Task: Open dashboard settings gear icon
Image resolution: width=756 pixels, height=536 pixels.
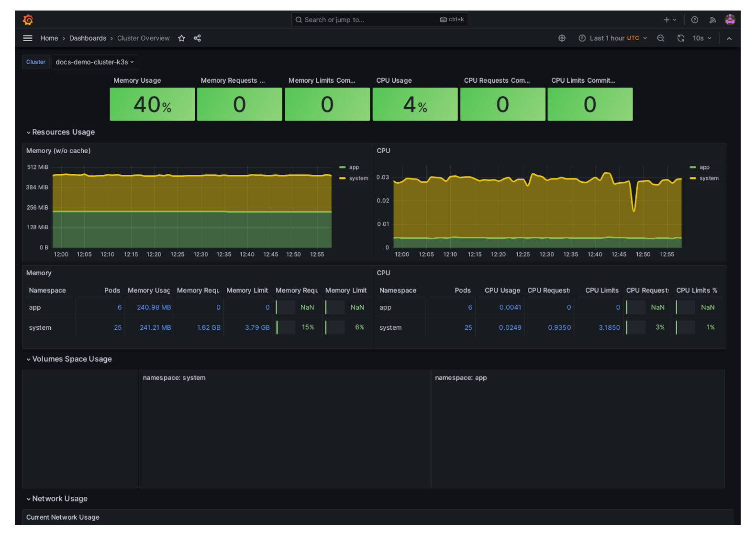Action: click(562, 38)
